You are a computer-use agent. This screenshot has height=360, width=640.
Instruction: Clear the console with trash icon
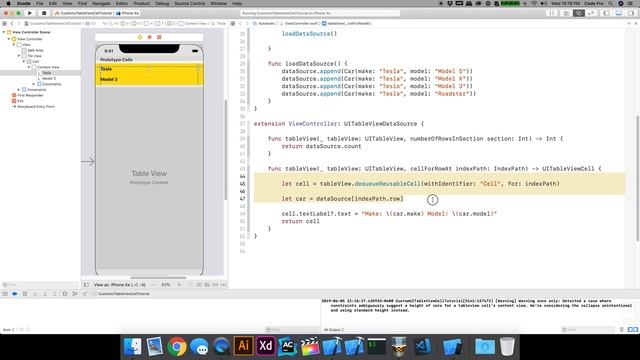(x=622, y=329)
